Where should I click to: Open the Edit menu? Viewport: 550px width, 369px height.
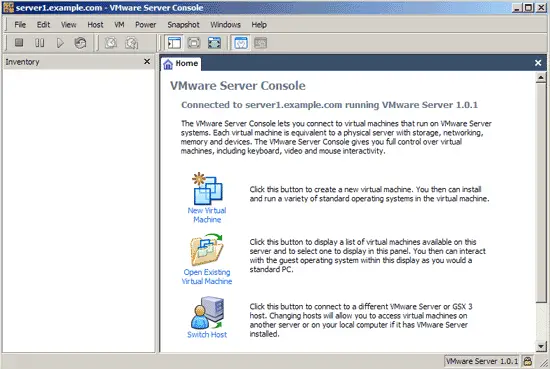(x=43, y=25)
